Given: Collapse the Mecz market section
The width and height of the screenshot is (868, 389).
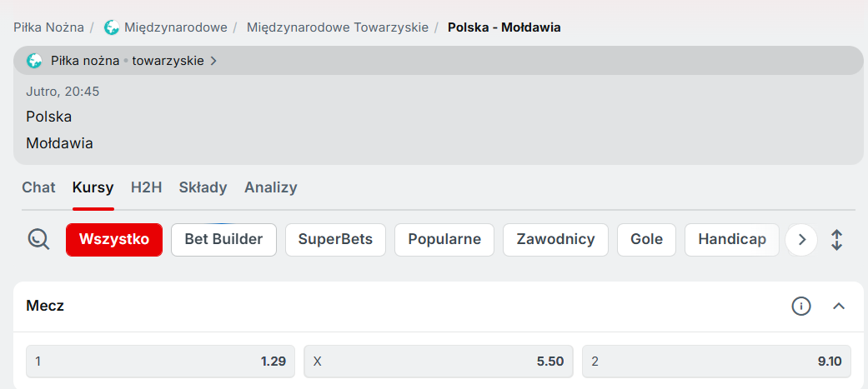Looking at the screenshot, I should [839, 306].
